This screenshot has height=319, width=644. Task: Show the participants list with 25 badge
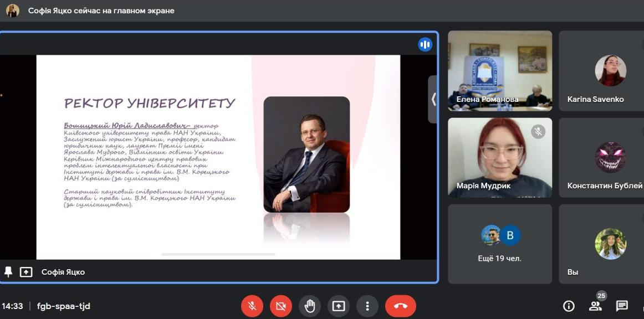[595, 306]
